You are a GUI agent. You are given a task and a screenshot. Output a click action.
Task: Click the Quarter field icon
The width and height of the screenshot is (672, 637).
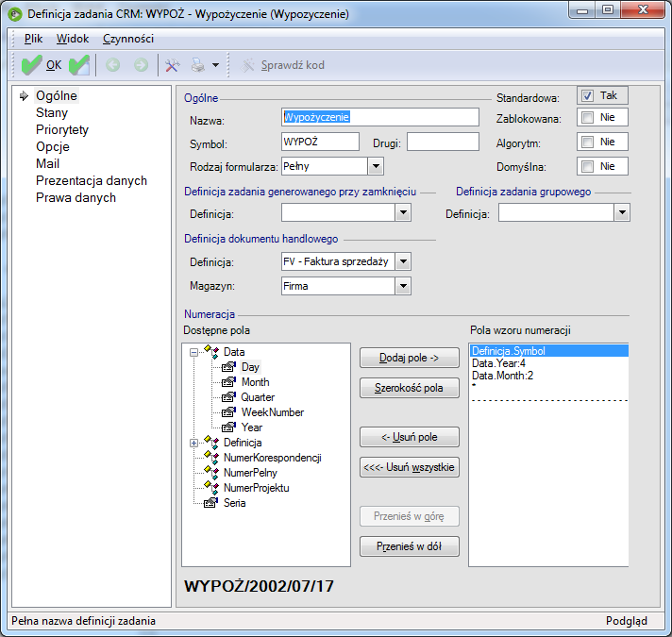click(x=228, y=397)
